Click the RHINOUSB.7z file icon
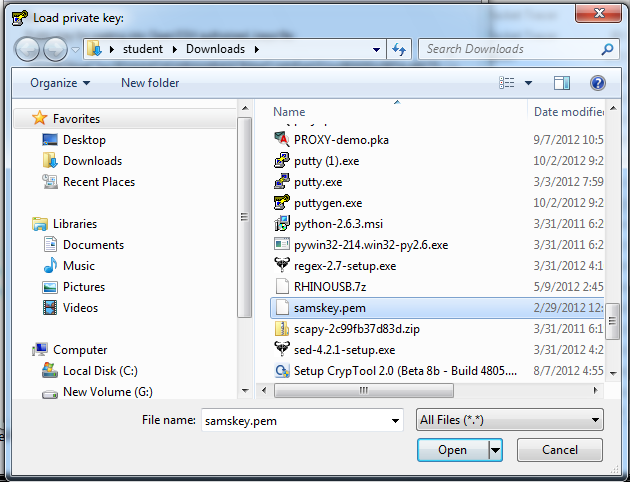This screenshot has width=630, height=482. pyautogui.click(x=282, y=286)
